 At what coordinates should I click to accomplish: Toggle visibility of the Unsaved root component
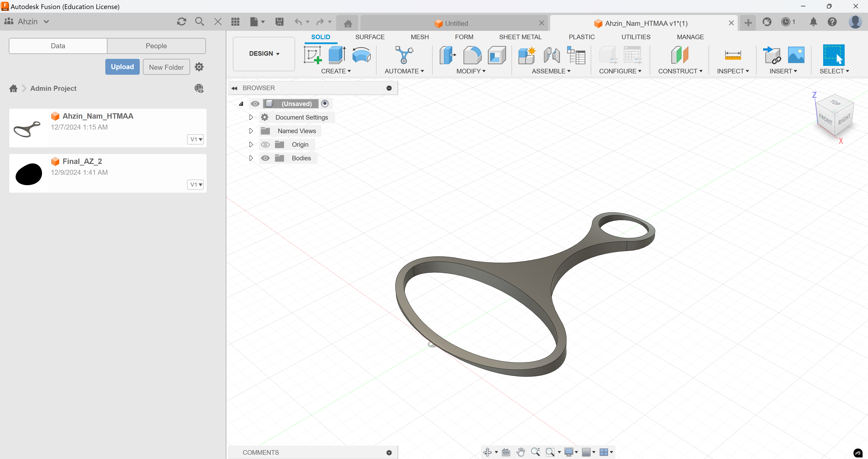pos(255,104)
